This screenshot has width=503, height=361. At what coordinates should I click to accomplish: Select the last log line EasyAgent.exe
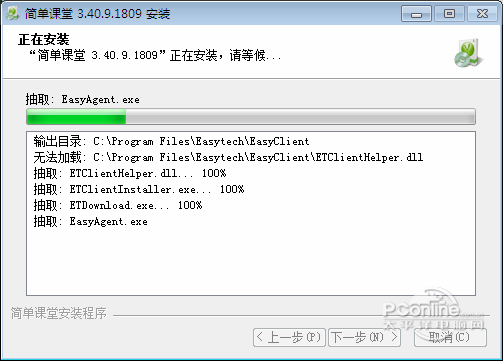click(x=90, y=221)
